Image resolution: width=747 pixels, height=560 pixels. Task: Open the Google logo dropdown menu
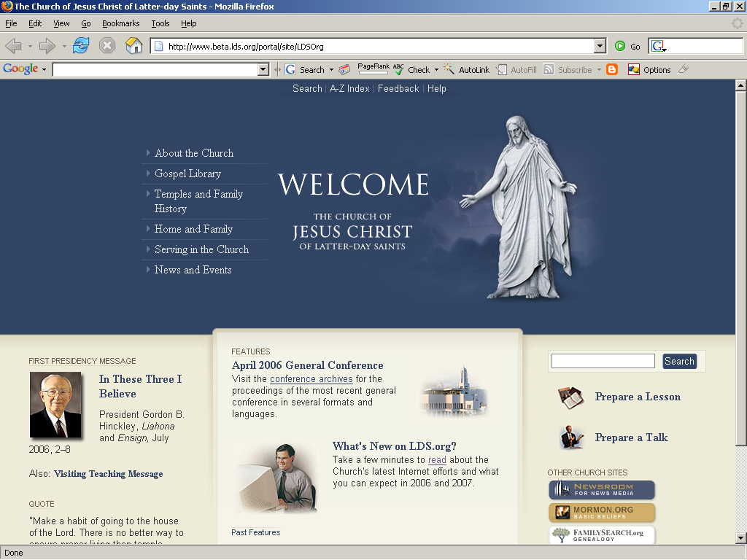[44, 69]
